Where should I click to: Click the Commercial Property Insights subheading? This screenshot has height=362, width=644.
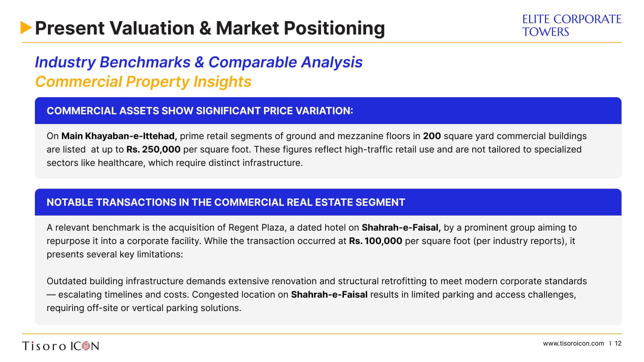point(143,82)
